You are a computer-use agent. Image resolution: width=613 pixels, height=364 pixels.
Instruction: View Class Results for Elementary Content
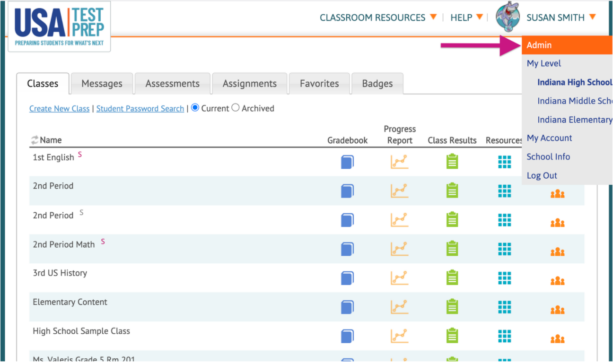[452, 307]
